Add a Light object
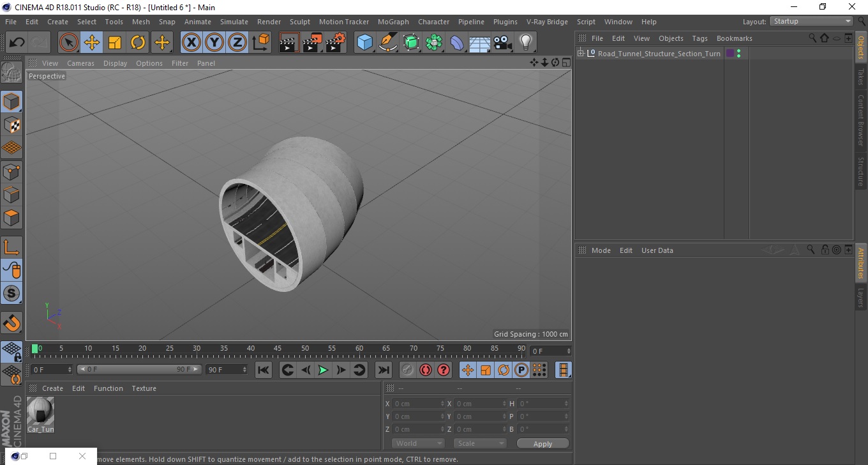 [x=526, y=43]
